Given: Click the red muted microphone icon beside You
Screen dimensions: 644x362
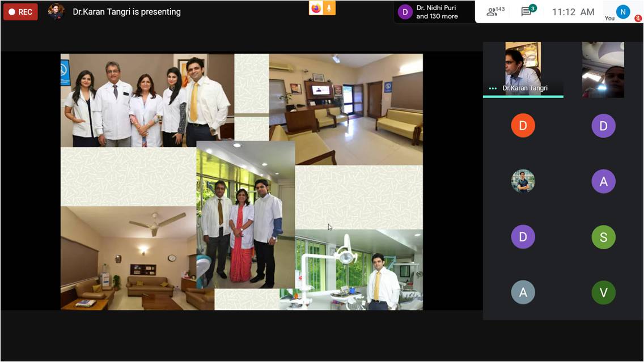Looking at the screenshot, I should click(638, 18).
